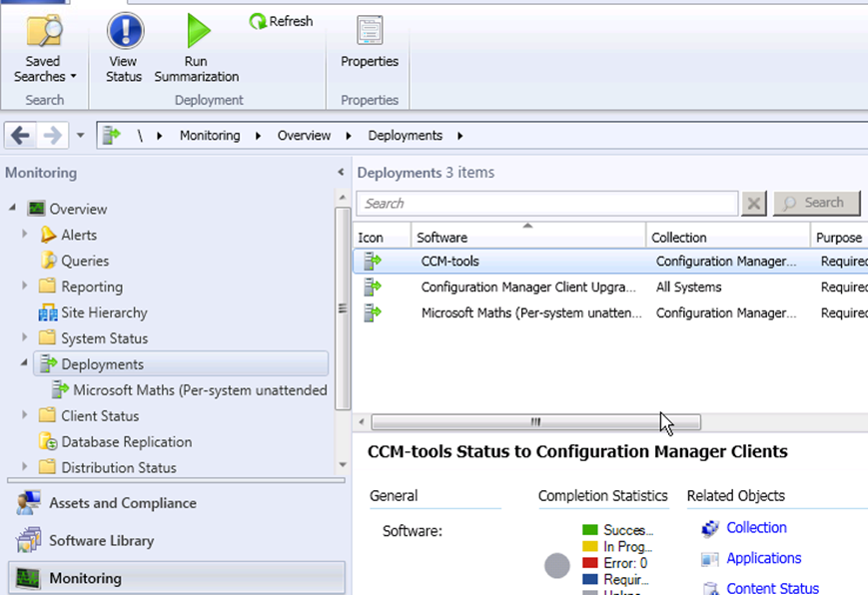
Task: Click the breadcrumb root deployment icon
Action: [111, 135]
